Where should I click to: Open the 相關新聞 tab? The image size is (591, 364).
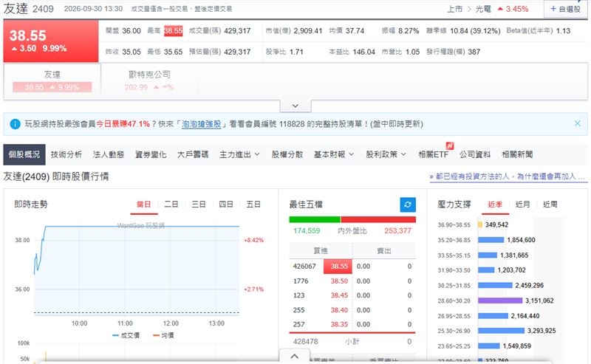517,154
